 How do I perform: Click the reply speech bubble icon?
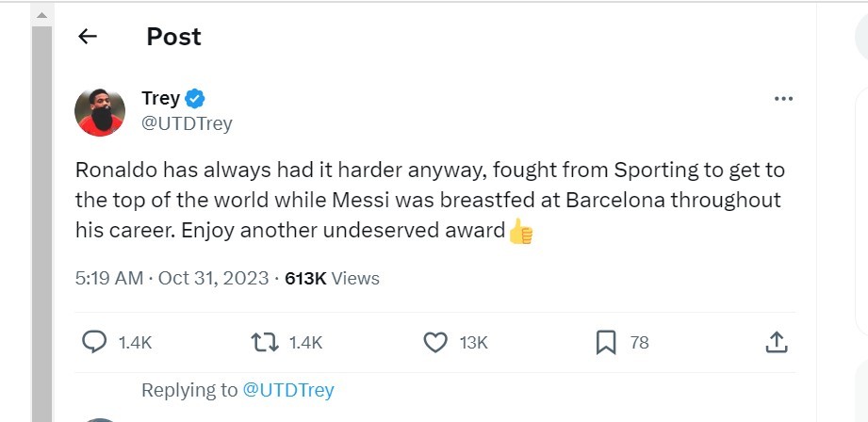point(94,342)
